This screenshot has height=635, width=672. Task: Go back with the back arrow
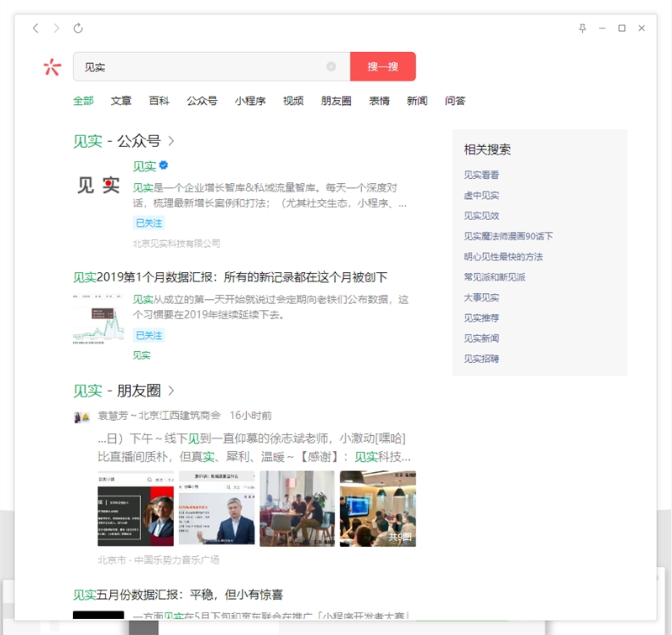(35, 29)
